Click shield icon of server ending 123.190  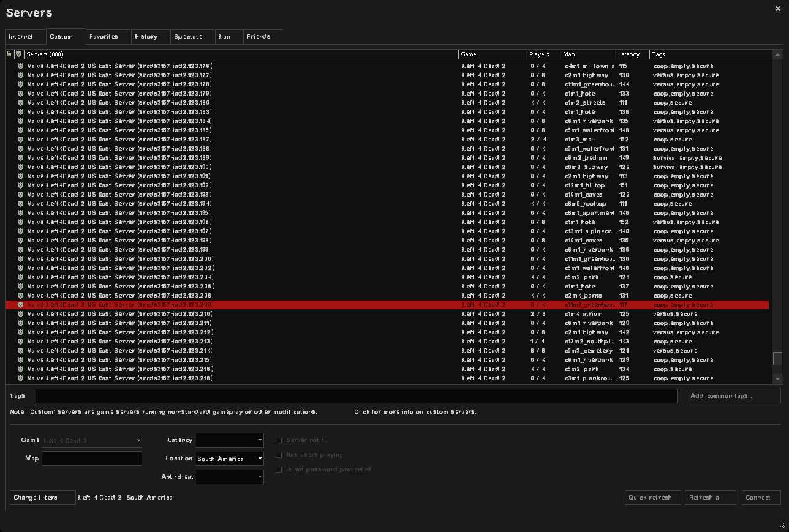20,167
